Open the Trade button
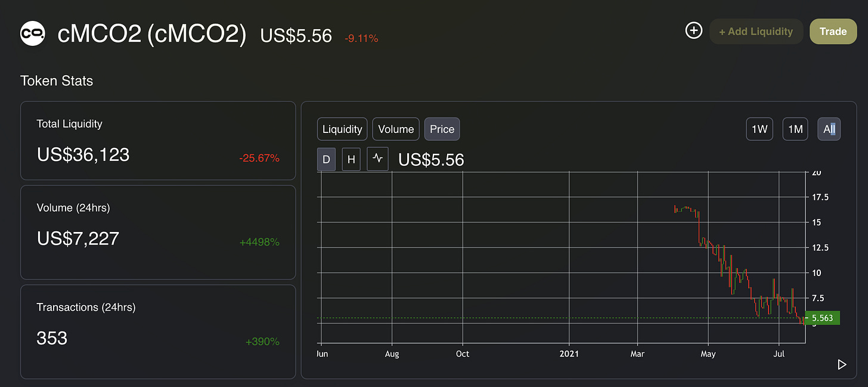This screenshot has width=868, height=387. [833, 32]
